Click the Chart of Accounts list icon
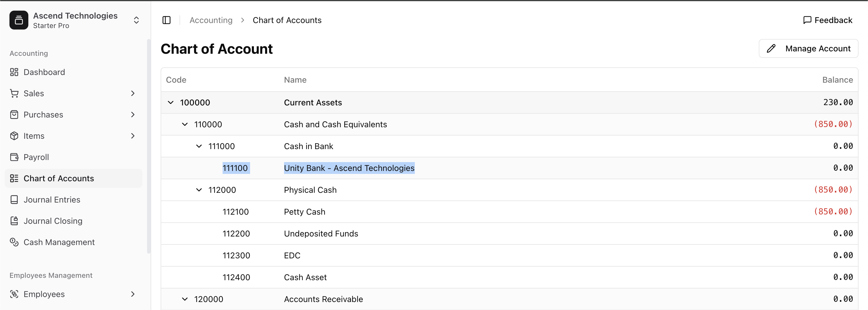 click(x=14, y=178)
